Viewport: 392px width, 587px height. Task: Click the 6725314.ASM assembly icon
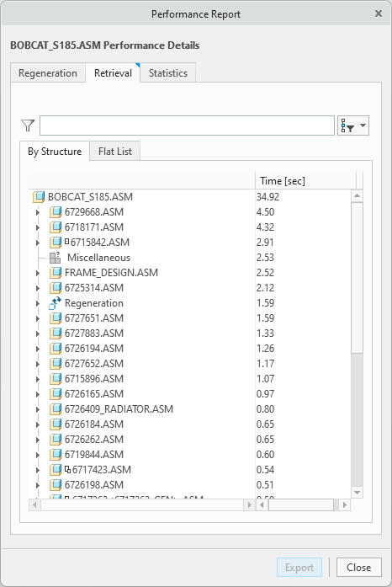click(56, 288)
